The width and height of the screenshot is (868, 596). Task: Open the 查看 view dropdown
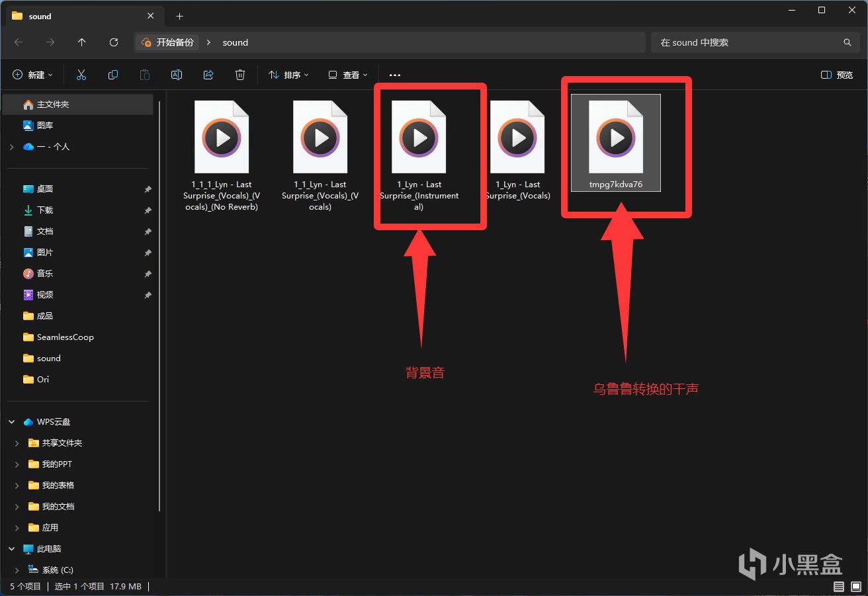(348, 75)
